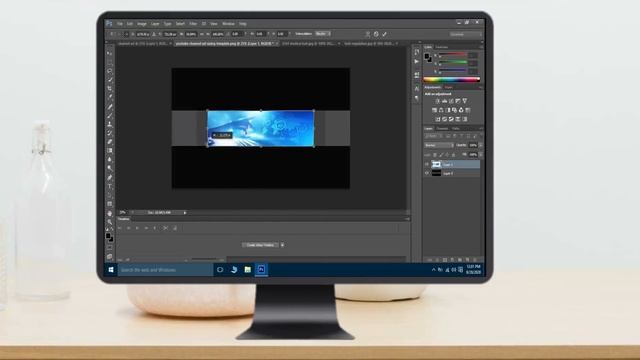
Task: Toggle Quick Mask mode in toolbar
Action: pyautogui.click(x=109, y=248)
